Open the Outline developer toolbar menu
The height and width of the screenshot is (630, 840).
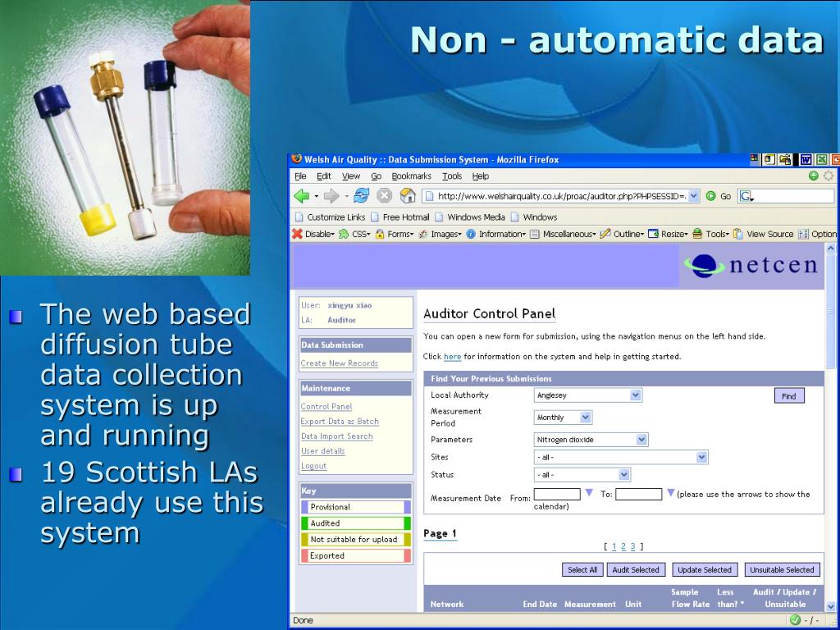pyautogui.click(x=622, y=234)
